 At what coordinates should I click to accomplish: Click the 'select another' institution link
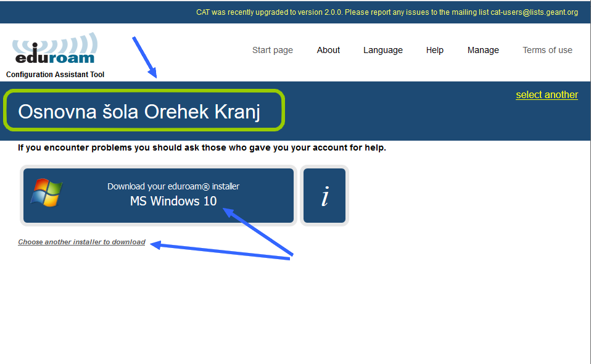(x=547, y=95)
